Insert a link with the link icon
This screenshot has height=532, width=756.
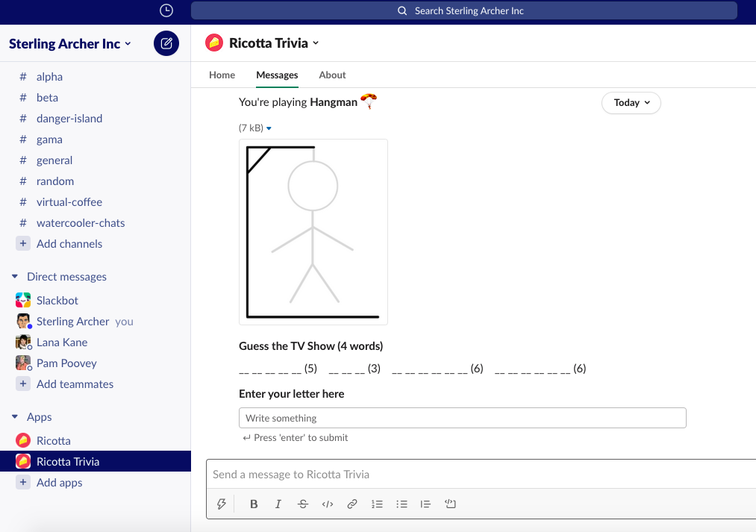352,504
